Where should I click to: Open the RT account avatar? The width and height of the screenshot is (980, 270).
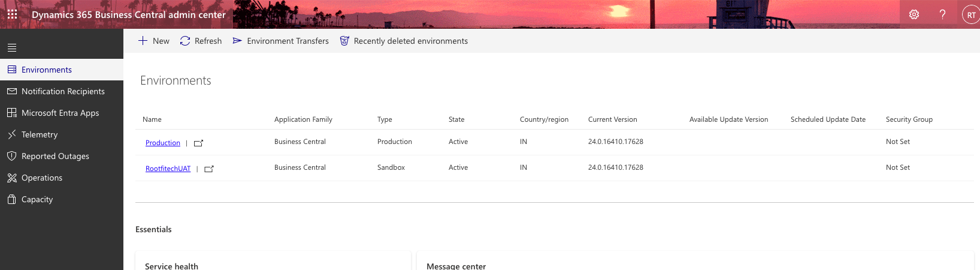971,15
